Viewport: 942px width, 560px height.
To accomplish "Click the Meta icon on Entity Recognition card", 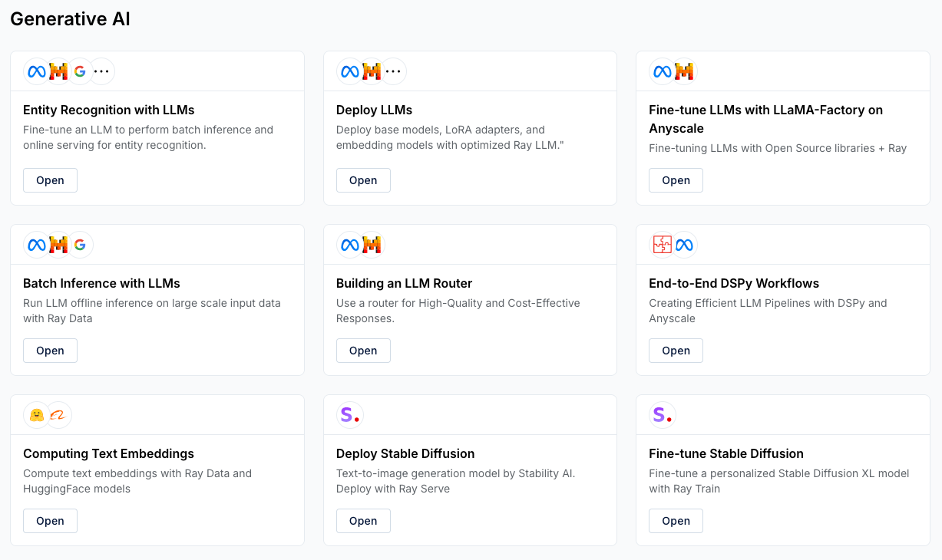I will click(37, 71).
